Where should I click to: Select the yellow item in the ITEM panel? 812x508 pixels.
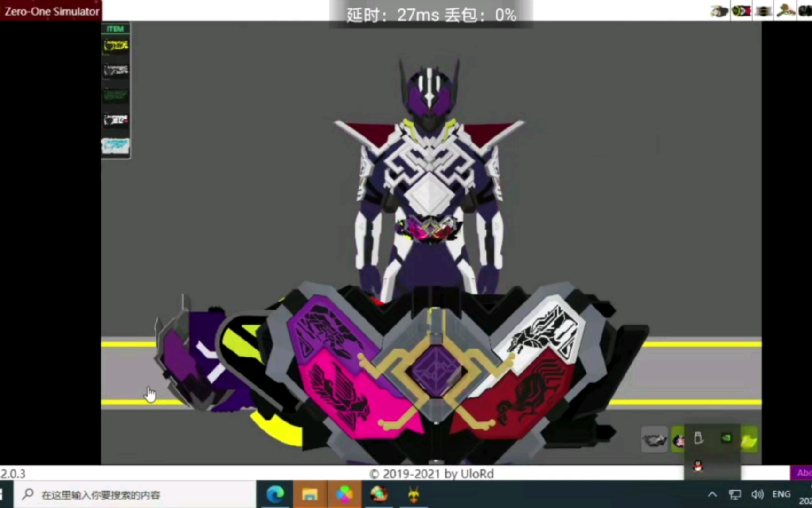click(x=116, y=46)
